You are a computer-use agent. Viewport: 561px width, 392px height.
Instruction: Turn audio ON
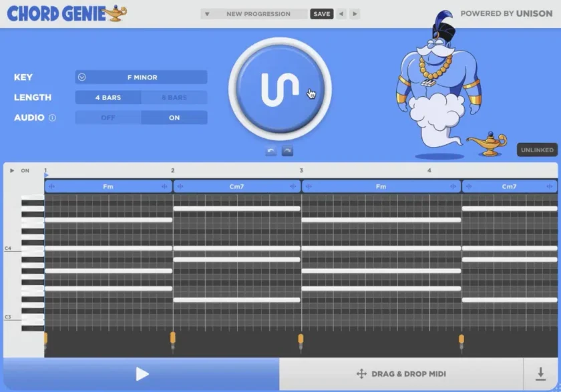(x=174, y=118)
